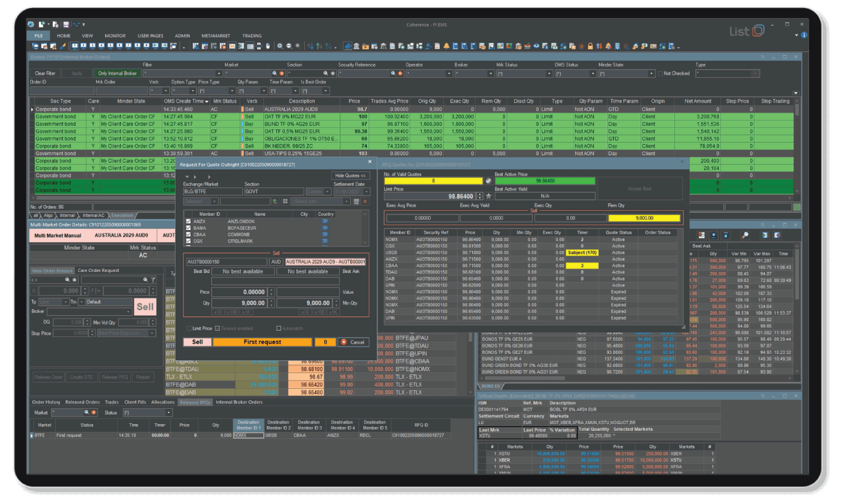The width and height of the screenshot is (841, 504).
Task: Click the blue info icon at top right
Action: (x=804, y=35)
